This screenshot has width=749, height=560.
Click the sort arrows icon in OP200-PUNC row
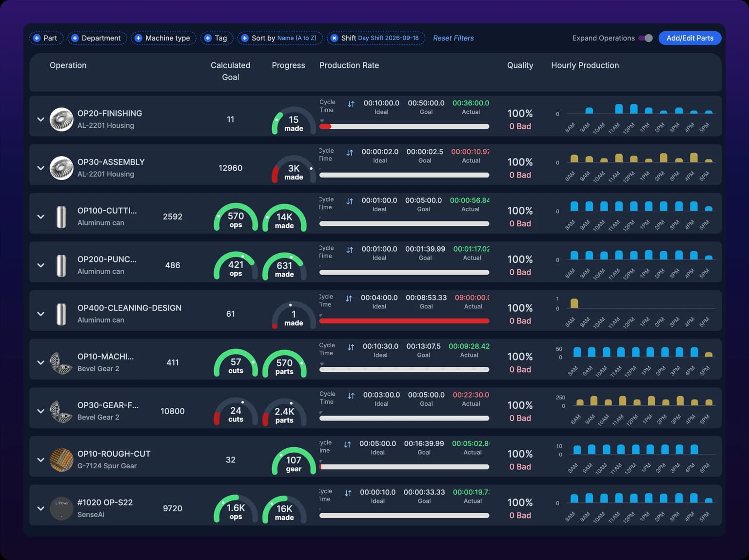point(350,250)
